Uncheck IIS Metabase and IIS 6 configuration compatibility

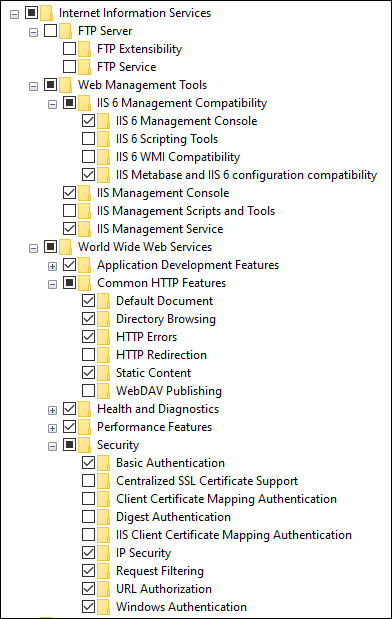pyautogui.click(x=88, y=174)
